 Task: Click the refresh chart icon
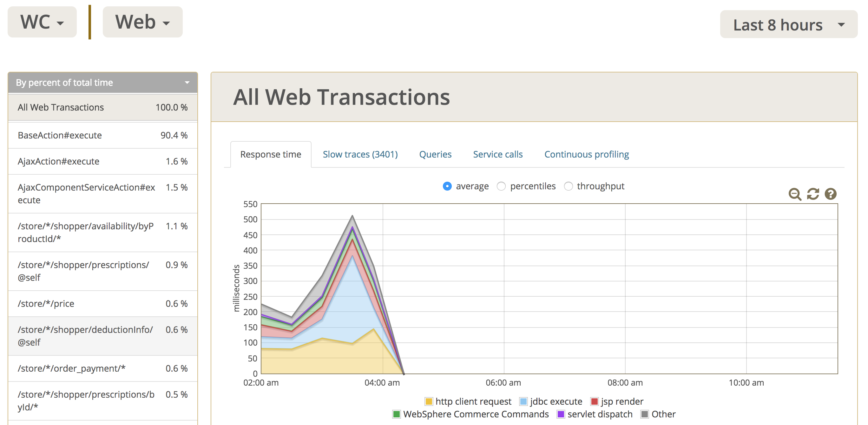pos(813,194)
